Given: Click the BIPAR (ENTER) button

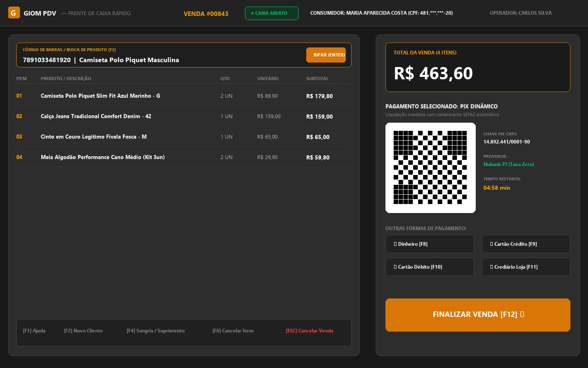Looking at the screenshot, I should (x=326, y=55).
